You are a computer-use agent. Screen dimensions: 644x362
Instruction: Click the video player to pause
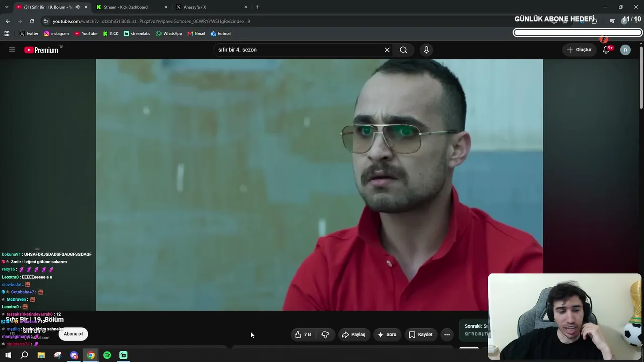(319, 185)
